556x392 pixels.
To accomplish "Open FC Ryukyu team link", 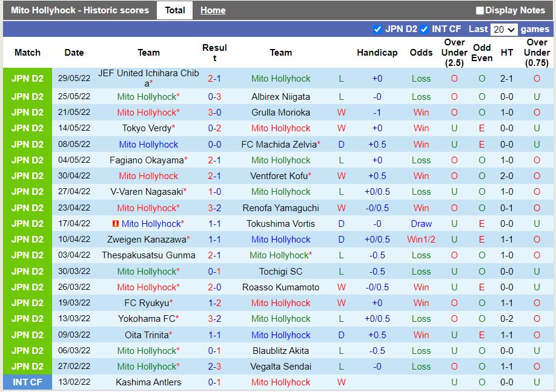I will coord(147,303).
